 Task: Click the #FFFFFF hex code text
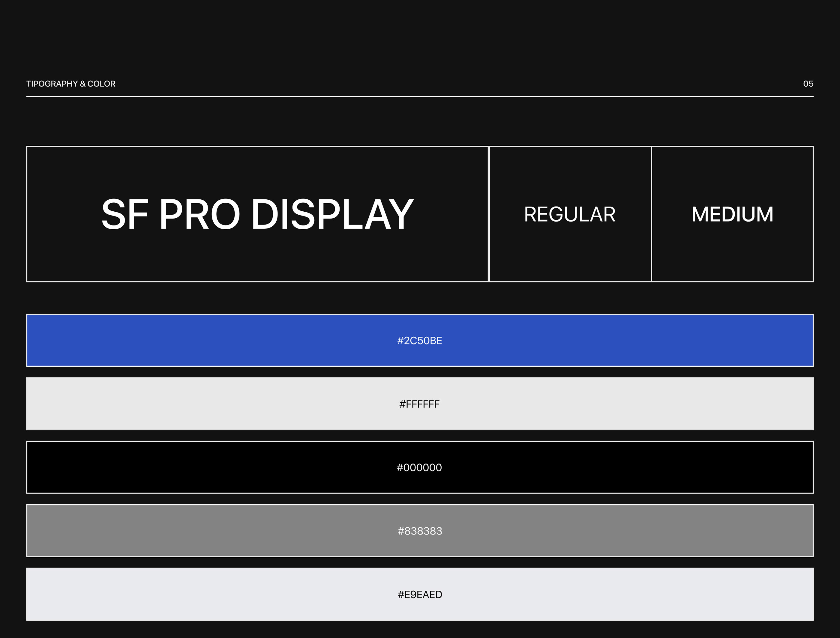pyautogui.click(x=419, y=404)
